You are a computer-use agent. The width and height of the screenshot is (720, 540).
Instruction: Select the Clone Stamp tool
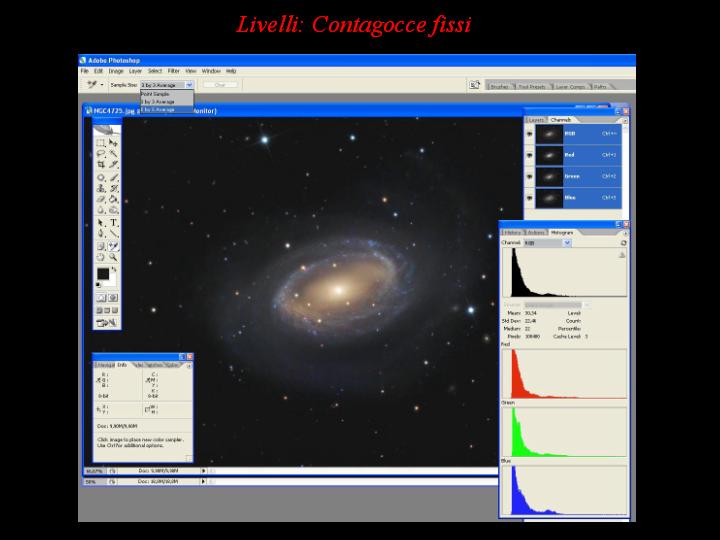coord(101,188)
